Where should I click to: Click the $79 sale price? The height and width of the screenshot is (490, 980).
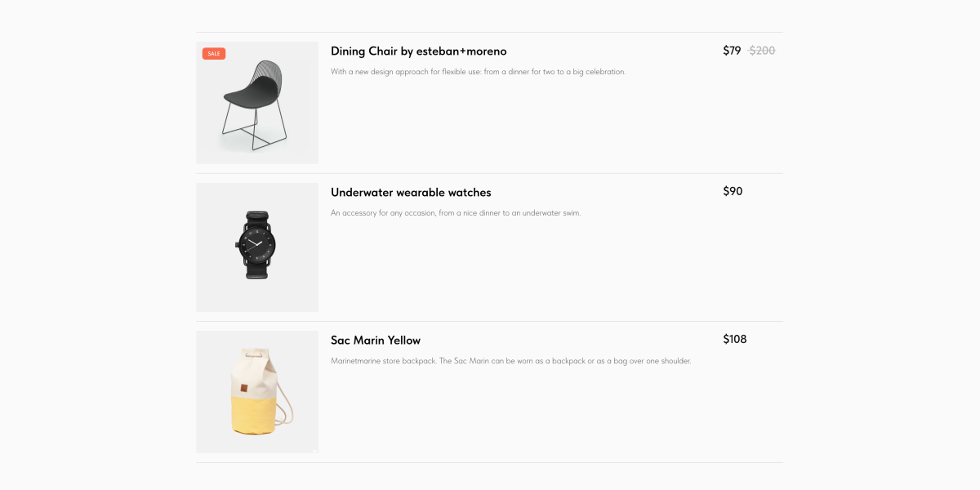tap(732, 51)
